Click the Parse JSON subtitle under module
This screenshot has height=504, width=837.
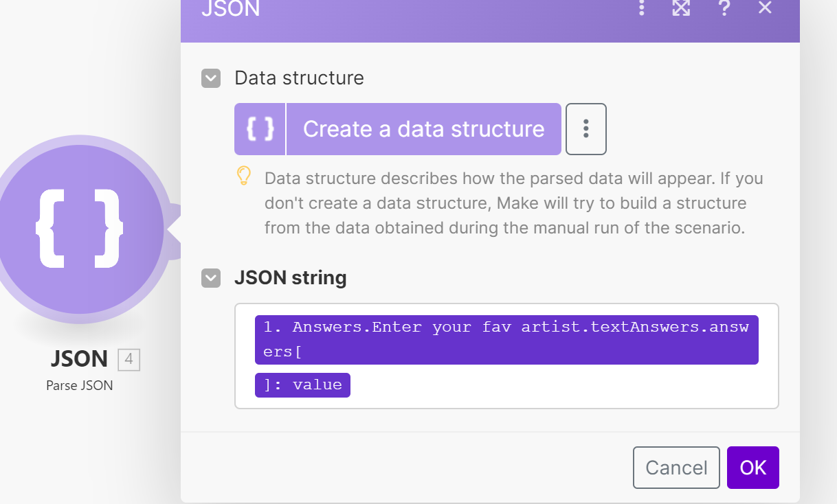click(x=80, y=386)
